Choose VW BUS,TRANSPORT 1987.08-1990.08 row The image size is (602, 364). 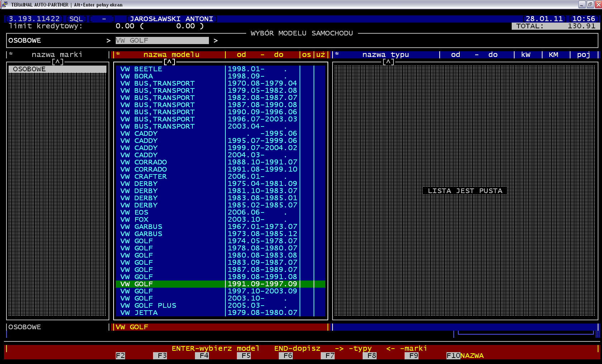point(220,105)
